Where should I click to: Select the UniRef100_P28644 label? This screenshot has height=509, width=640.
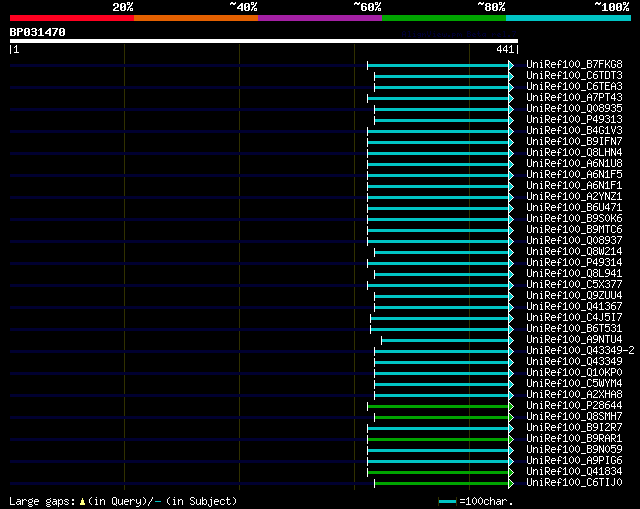click(x=574, y=406)
